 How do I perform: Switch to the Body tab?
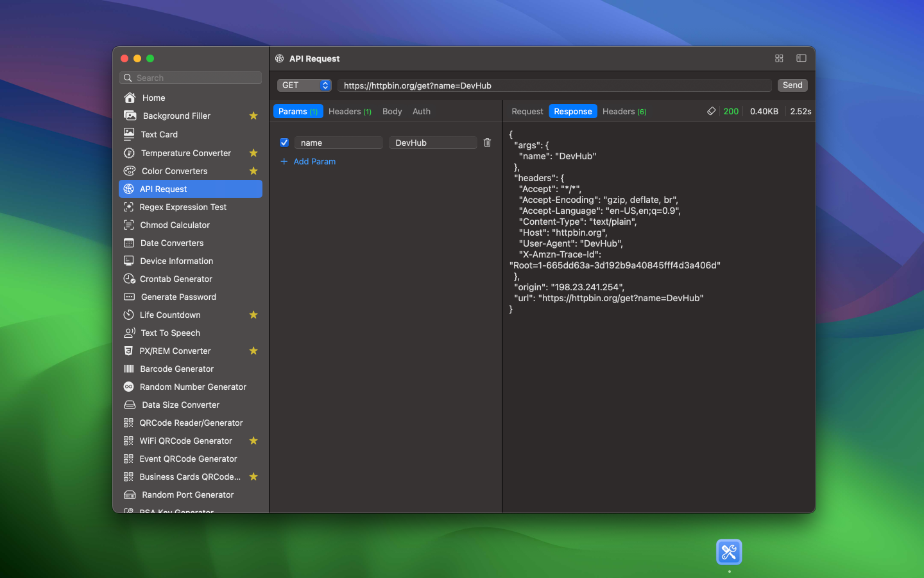tap(391, 111)
